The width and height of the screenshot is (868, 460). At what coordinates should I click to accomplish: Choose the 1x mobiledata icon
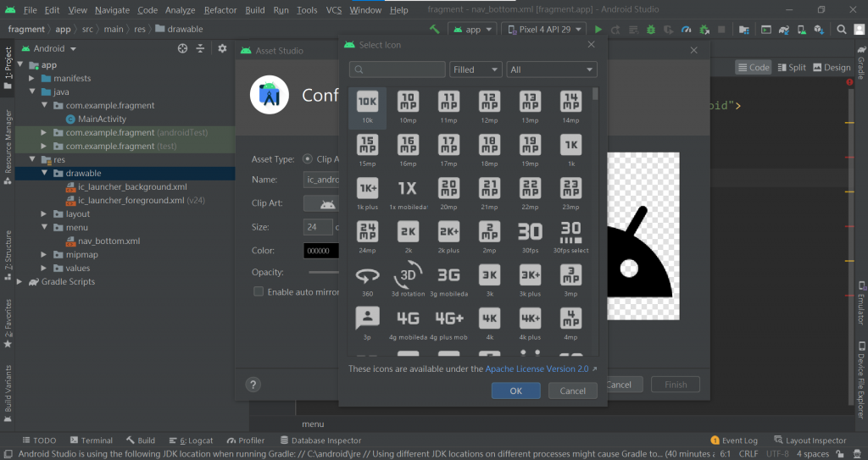[x=408, y=194]
